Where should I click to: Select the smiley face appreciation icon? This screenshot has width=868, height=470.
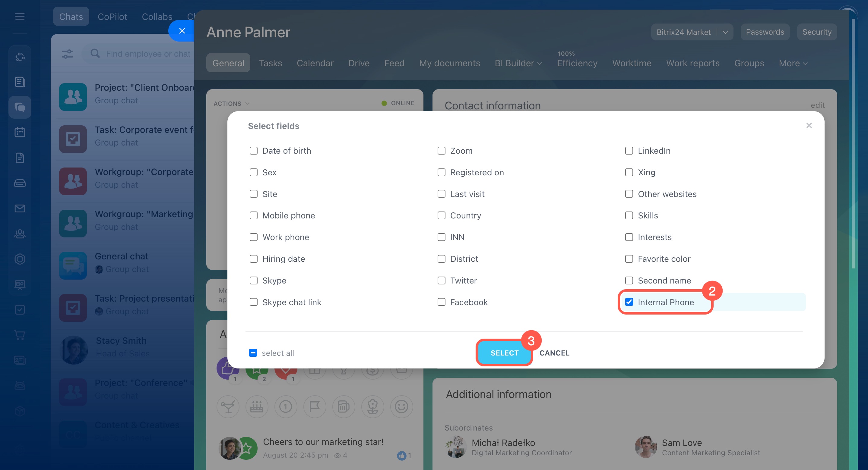click(x=401, y=407)
